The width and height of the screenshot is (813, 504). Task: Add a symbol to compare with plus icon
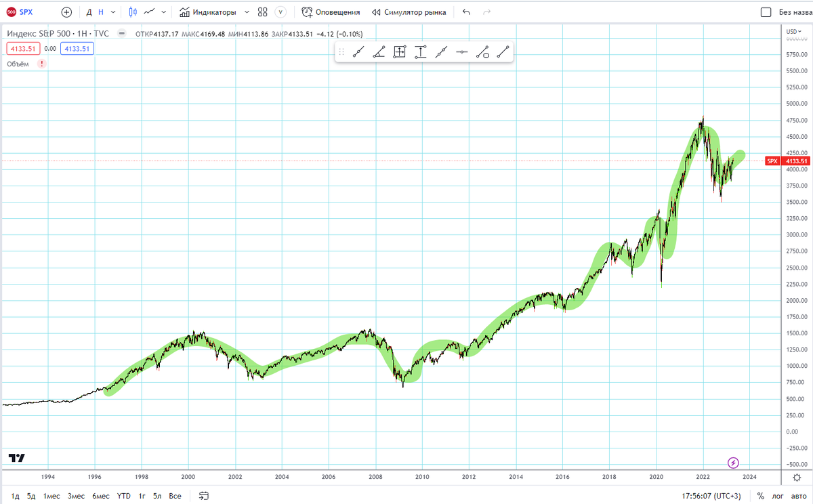pyautogui.click(x=66, y=12)
